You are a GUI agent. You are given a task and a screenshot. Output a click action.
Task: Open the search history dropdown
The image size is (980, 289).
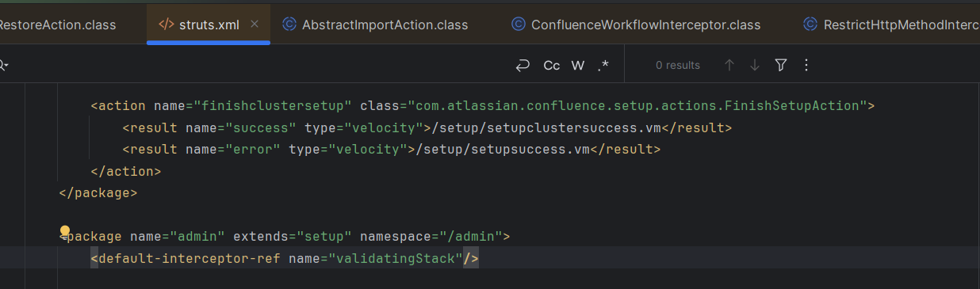click(4, 66)
